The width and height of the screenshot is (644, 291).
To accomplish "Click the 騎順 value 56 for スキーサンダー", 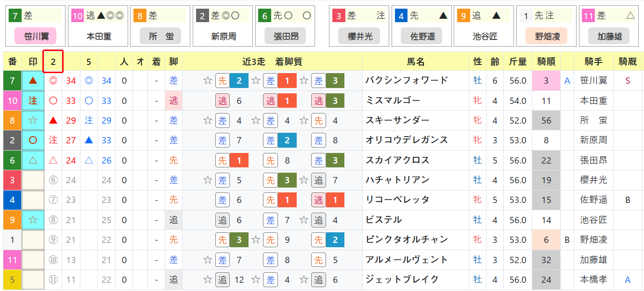I will tap(546, 120).
